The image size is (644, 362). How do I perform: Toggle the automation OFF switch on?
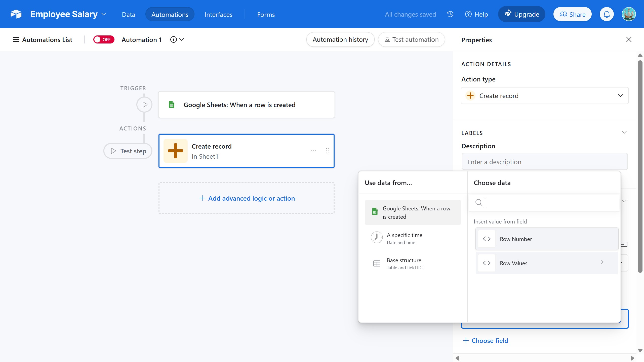(104, 39)
